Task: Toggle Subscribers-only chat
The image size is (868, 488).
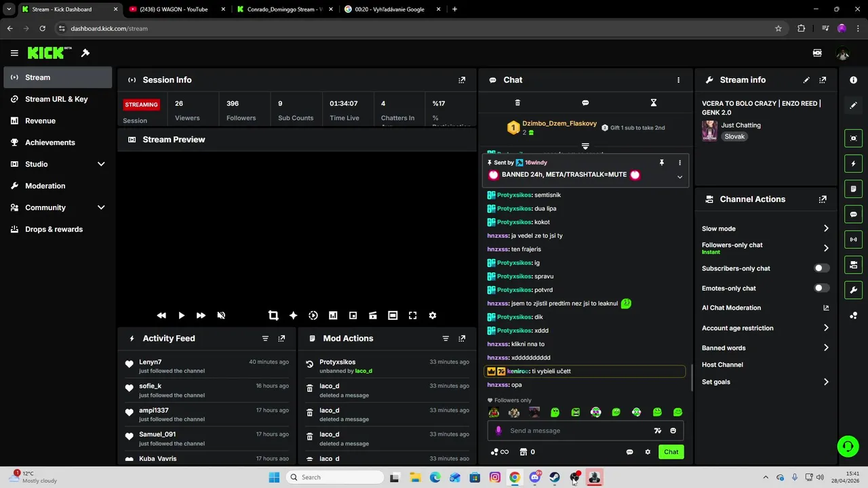Action: point(821,268)
